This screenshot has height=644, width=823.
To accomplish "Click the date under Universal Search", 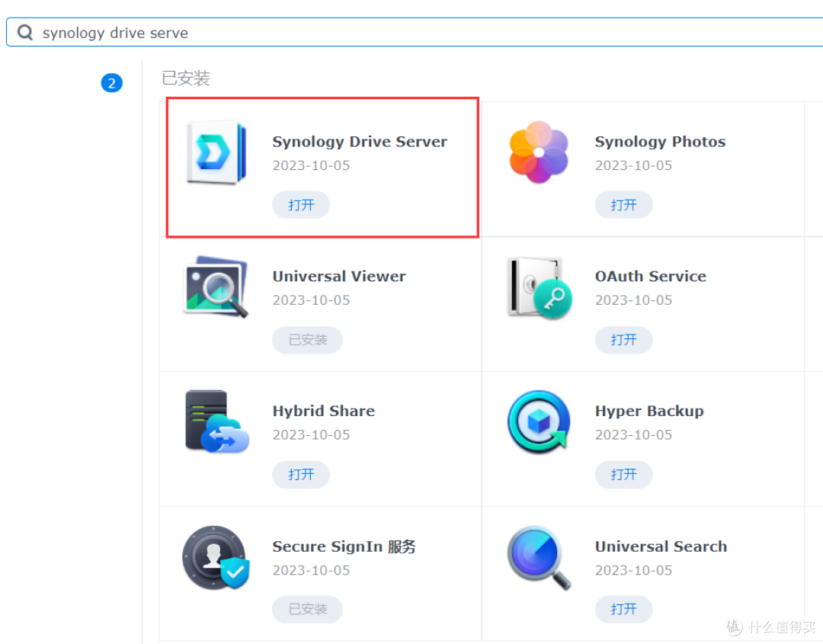I will [x=633, y=570].
